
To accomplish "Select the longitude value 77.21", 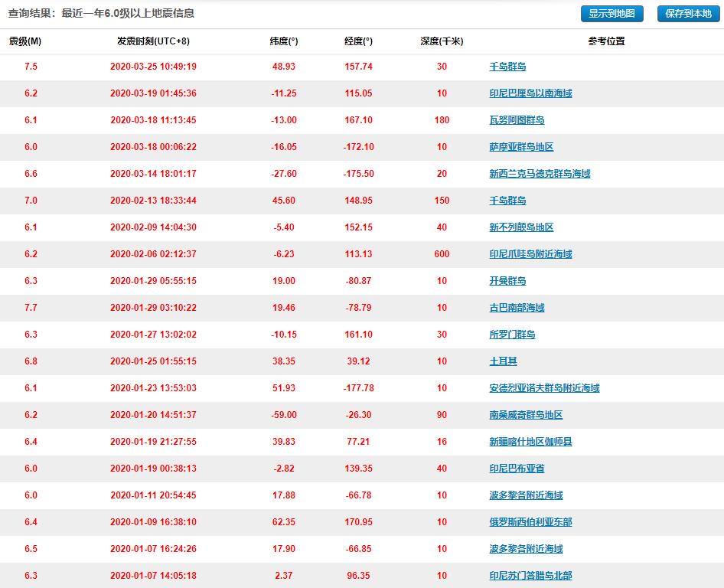I will point(358,442).
